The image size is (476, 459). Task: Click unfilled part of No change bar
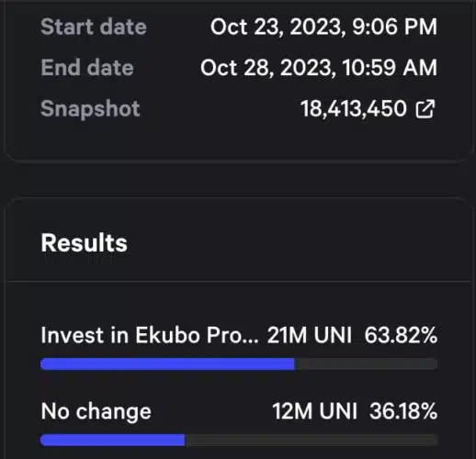tap(311, 440)
